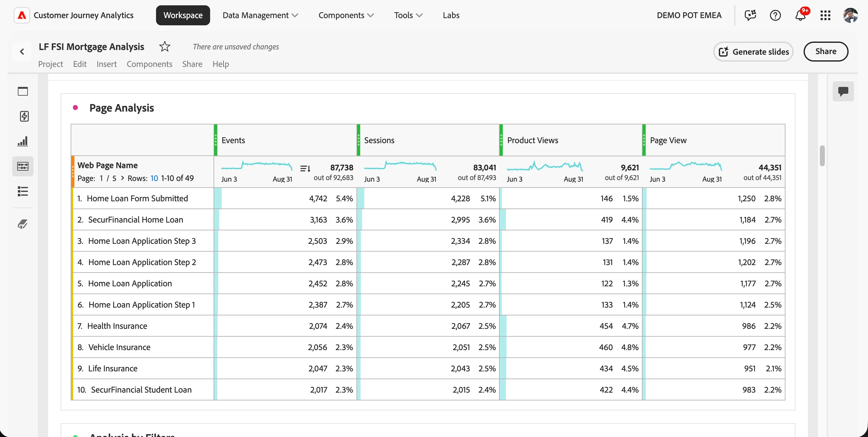868x437 pixels.
Task: Open the user profile avatar
Action: coord(850,15)
